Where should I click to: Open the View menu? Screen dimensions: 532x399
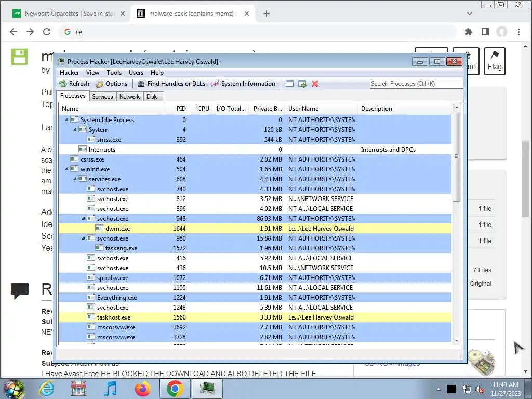coord(92,73)
